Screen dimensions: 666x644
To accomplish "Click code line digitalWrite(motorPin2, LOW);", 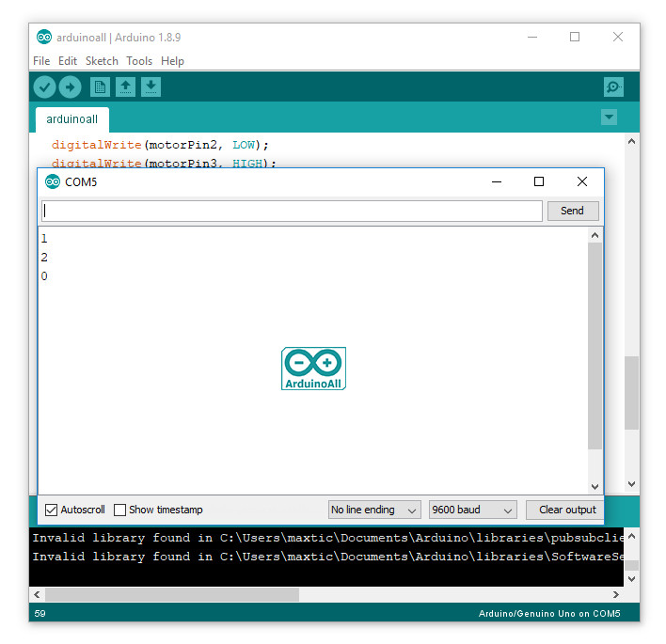I will coord(160,145).
